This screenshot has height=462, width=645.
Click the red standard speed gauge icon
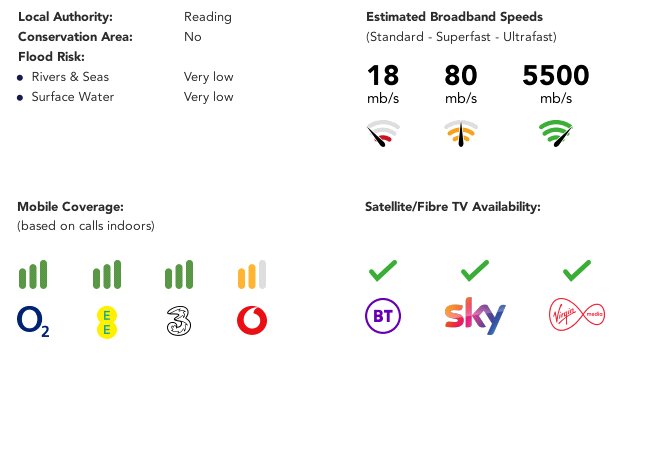point(383,133)
